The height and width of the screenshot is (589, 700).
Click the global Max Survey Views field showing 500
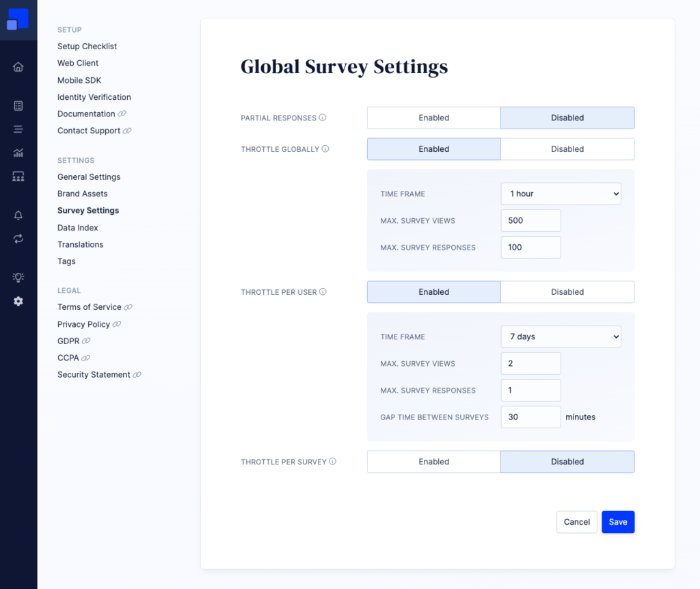pyautogui.click(x=530, y=220)
